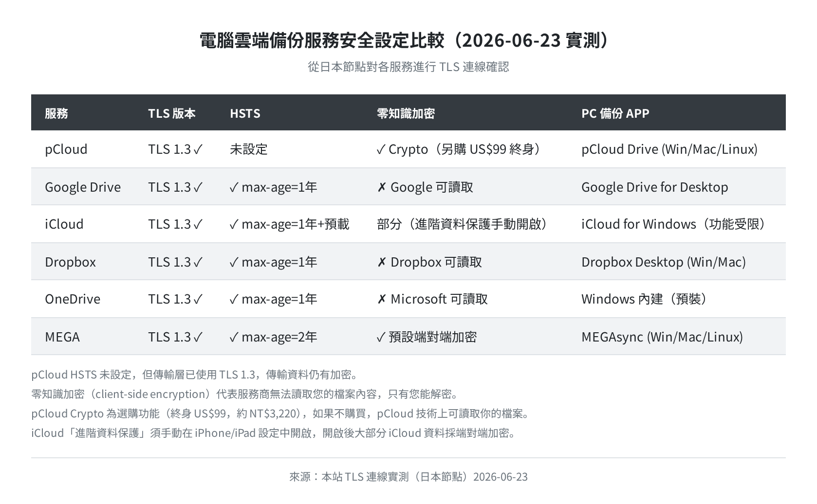Click 部分（進階資料保護手動開啟）cell
This screenshot has height=504, width=817.
[464, 224]
